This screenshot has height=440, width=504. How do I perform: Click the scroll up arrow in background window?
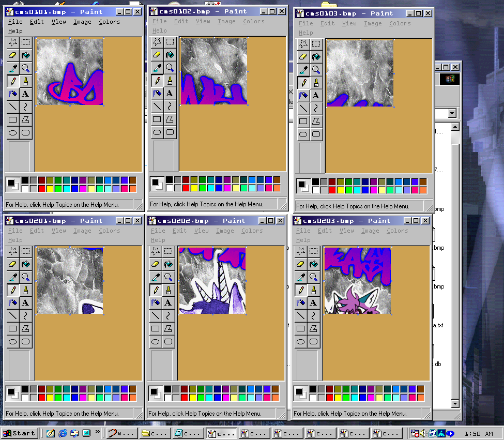(x=455, y=127)
